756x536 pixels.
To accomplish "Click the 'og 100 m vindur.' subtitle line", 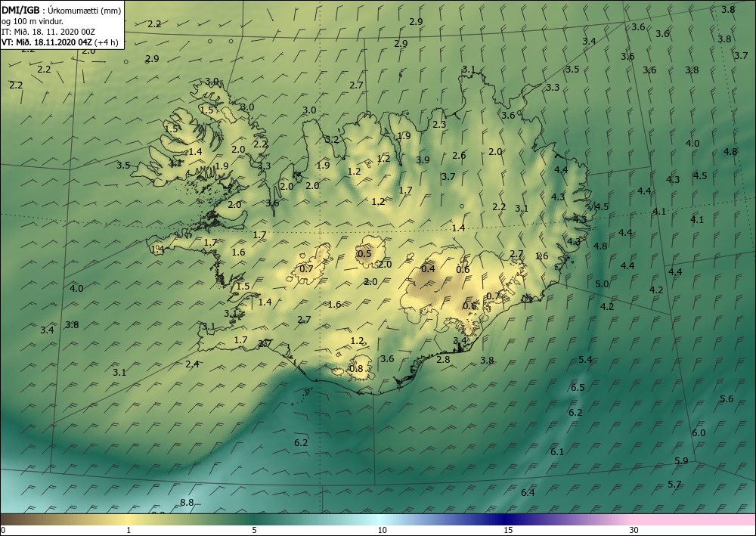I will click(x=33, y=20).
